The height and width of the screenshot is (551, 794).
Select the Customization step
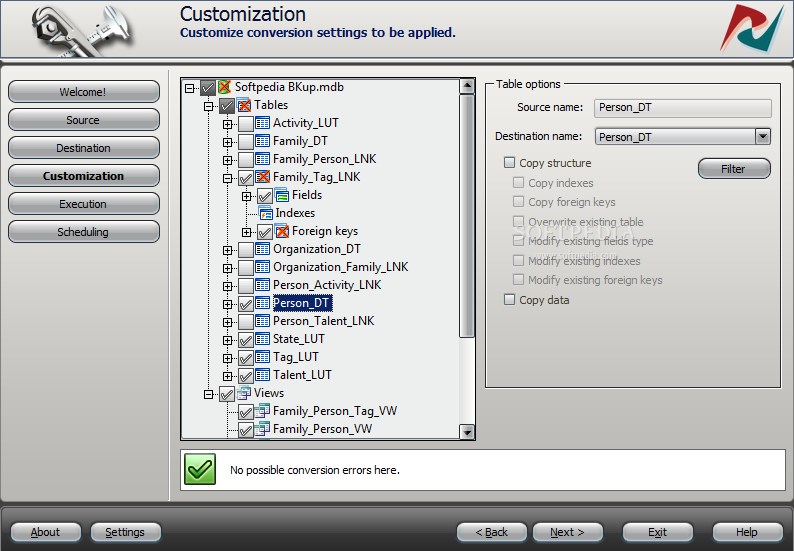pyautogui.click(x=84, y=176)
